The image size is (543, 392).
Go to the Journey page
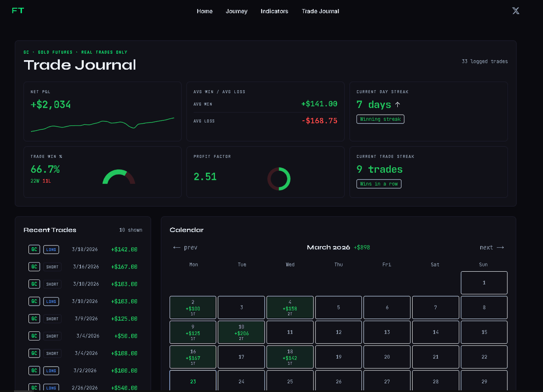click(237, 11)
